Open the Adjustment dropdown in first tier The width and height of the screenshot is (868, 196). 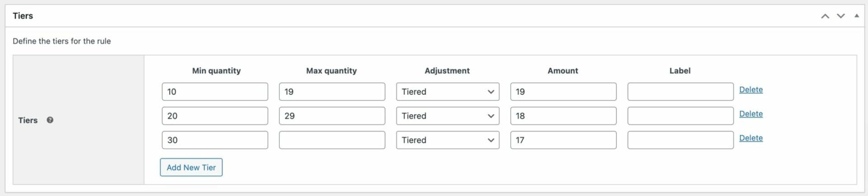click(x=448, y=91)
